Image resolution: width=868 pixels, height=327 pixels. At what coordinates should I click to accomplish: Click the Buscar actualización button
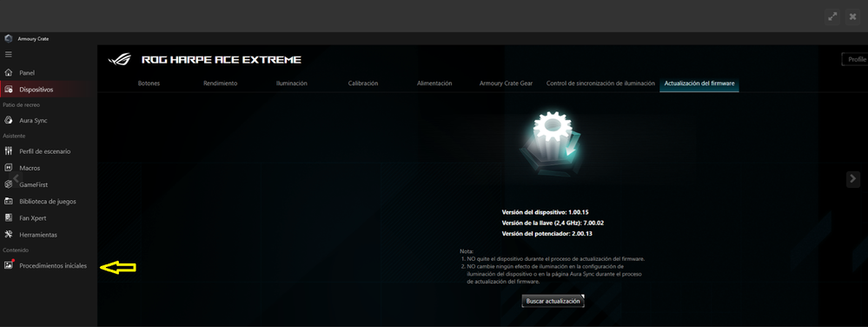click(553, 301)
